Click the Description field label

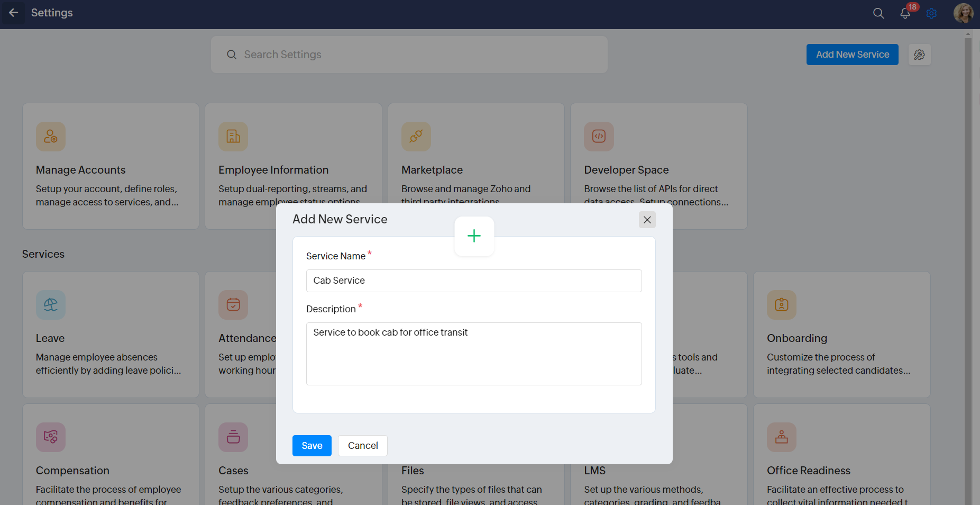click(x=331, y=309)
